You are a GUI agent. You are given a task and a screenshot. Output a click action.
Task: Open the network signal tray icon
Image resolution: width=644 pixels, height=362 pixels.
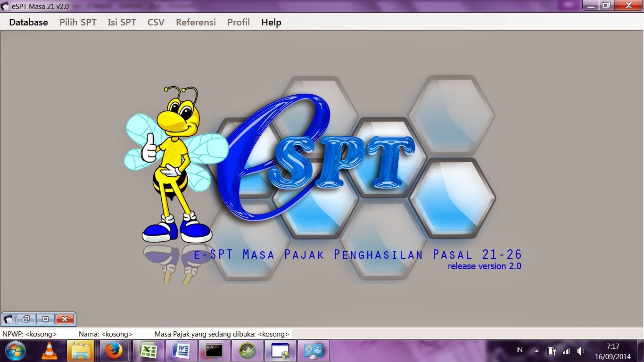coord(566,351)
